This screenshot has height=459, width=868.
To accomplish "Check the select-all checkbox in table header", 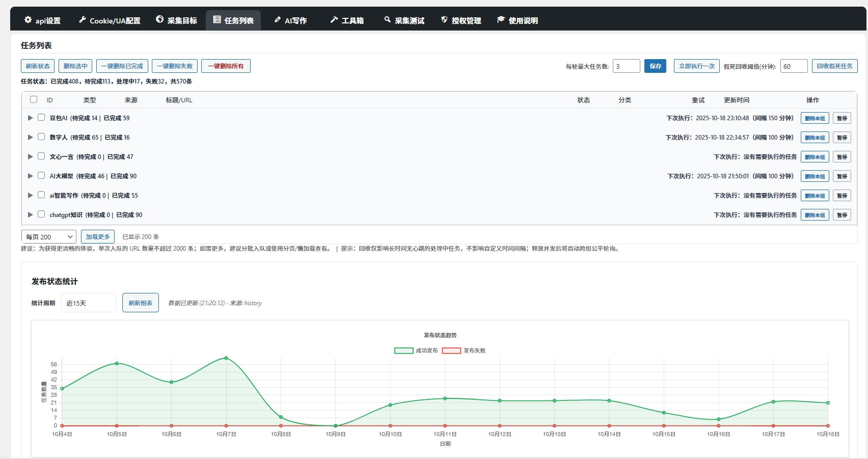I will (34, 99).
